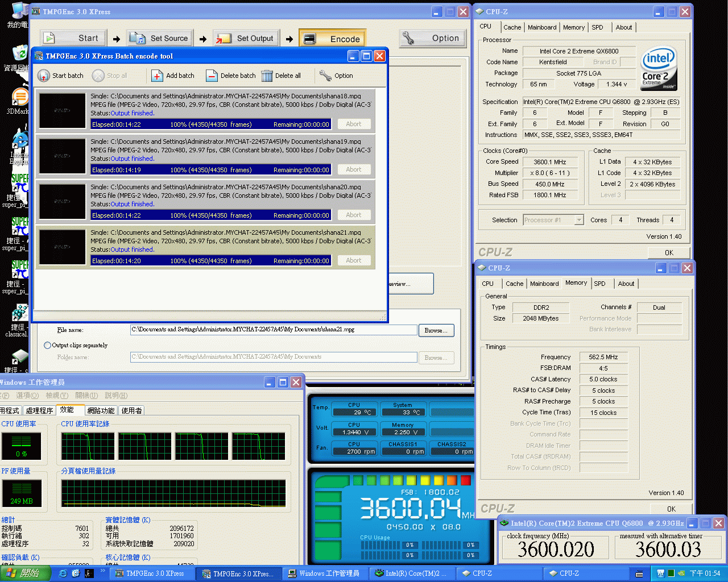Click the Memory voltage 2.250 V readout
The image size is (728, 582).
click(x=403, y=432)
